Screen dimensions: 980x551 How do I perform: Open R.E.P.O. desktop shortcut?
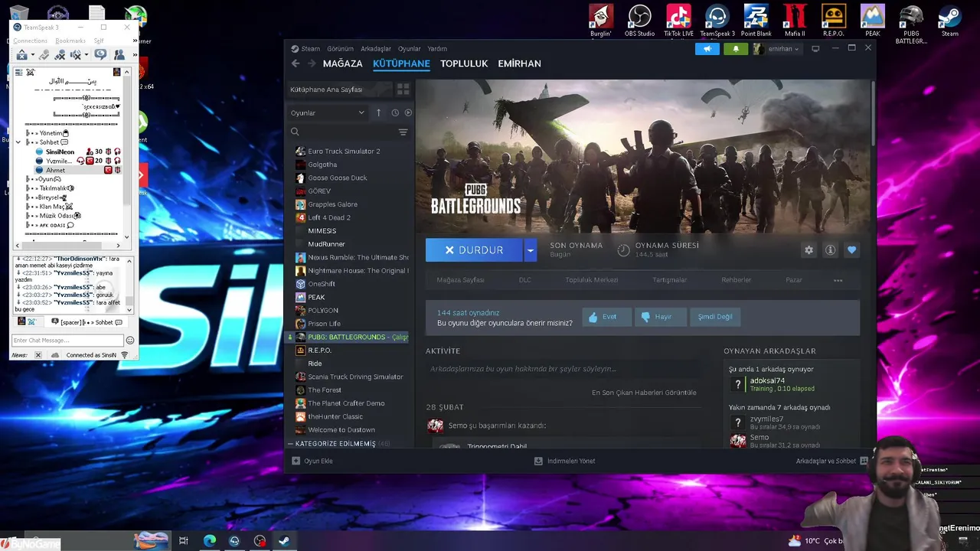coord(833,21)
